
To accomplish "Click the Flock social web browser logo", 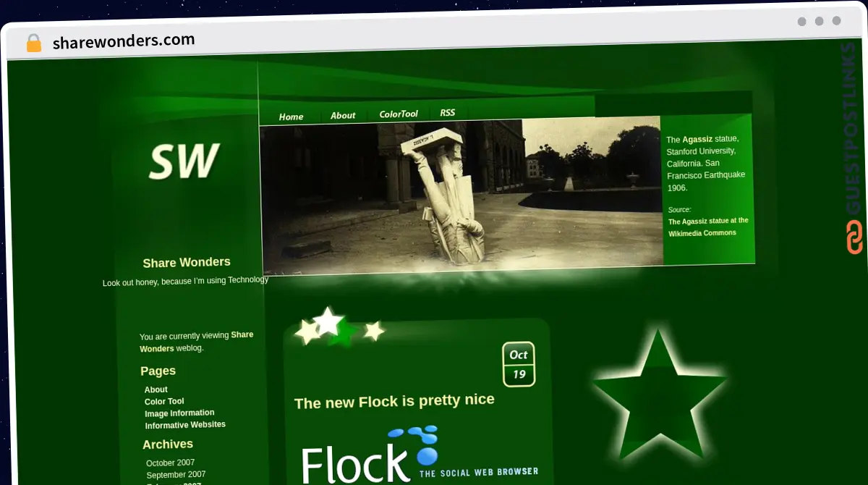I will point(420,455).
